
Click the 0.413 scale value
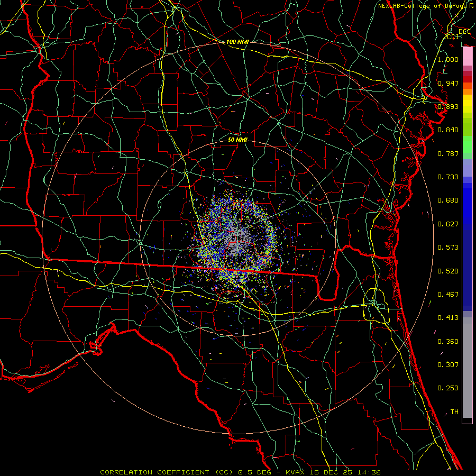coord(448,318)
